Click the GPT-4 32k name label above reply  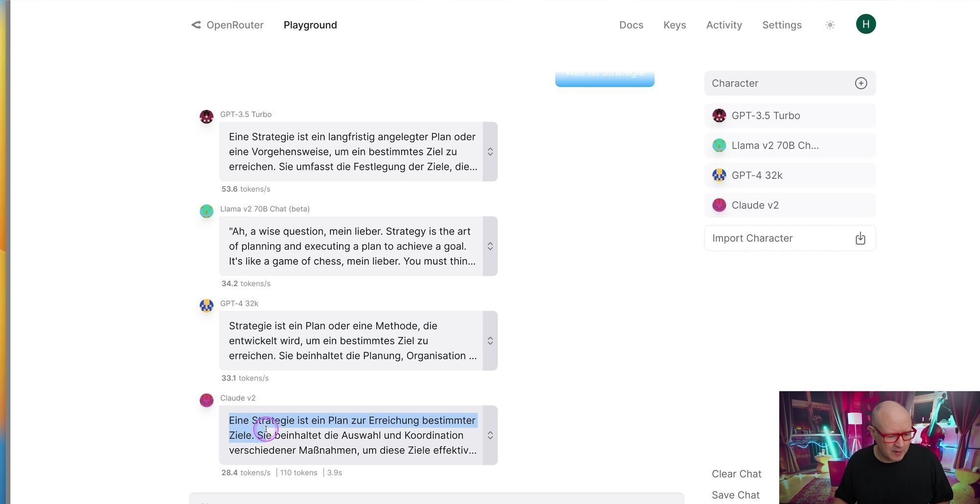click(239, 304)
